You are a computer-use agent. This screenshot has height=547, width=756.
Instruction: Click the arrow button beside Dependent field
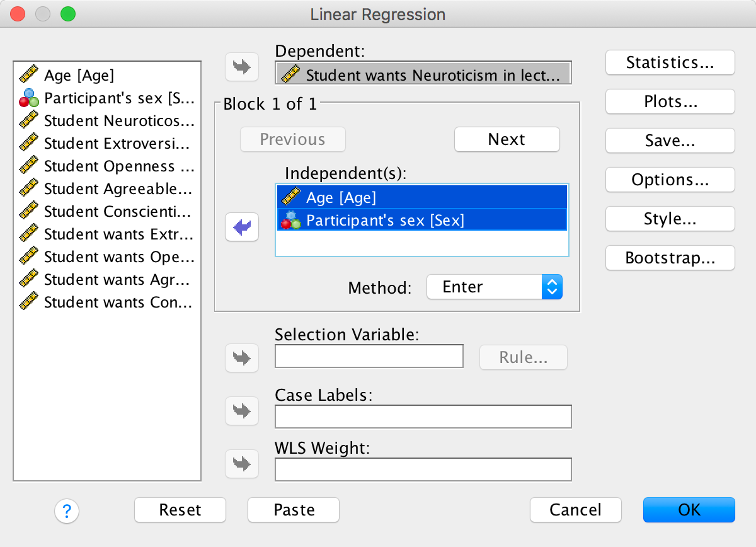pyautogui.click(x=242, y=67)
